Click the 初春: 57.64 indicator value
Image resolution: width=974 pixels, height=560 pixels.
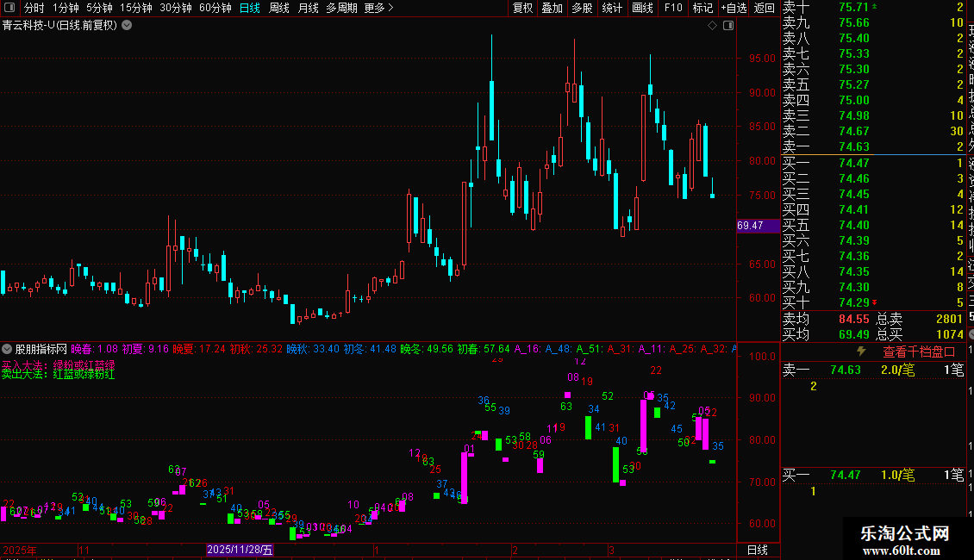point(484,349)
